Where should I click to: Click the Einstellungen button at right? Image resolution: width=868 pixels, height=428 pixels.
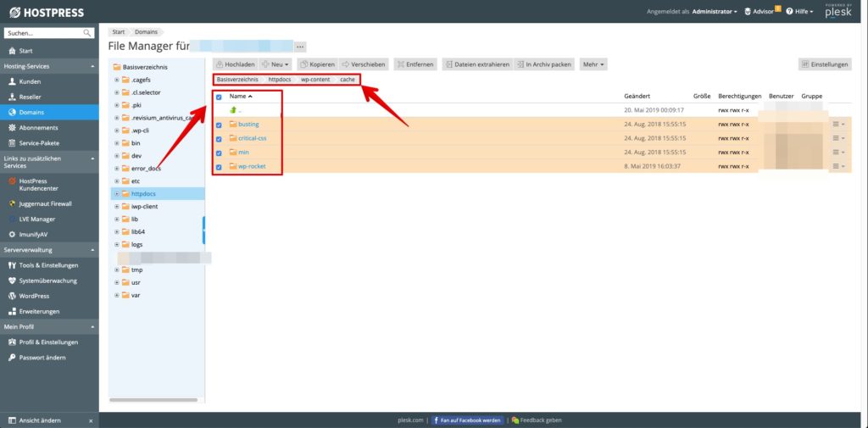[x=825, y=64]
